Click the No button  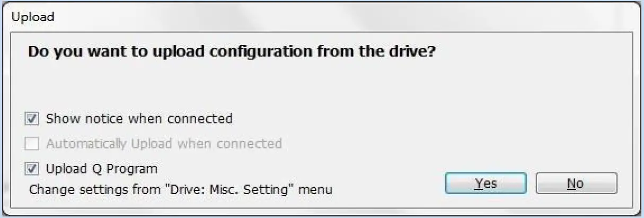click(576, 184)
